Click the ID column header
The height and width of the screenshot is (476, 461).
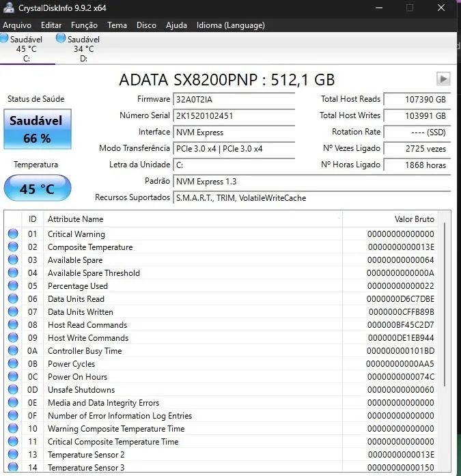[33, 219]
